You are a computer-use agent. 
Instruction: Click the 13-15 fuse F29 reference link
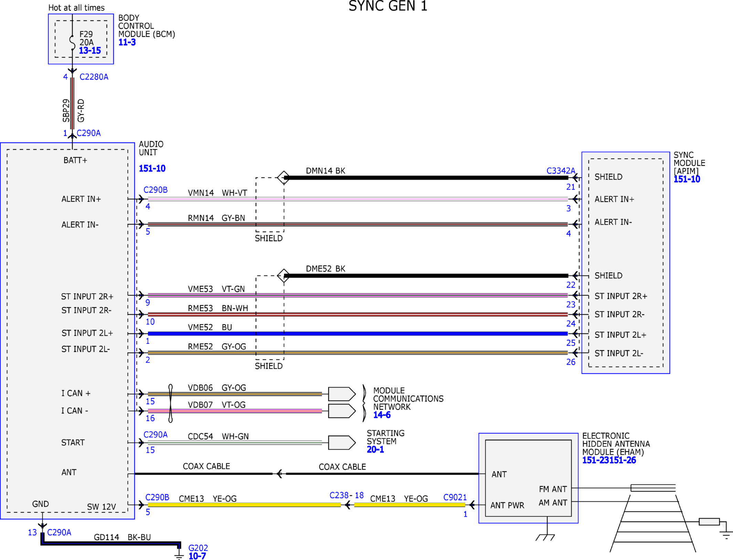[90, 51]
